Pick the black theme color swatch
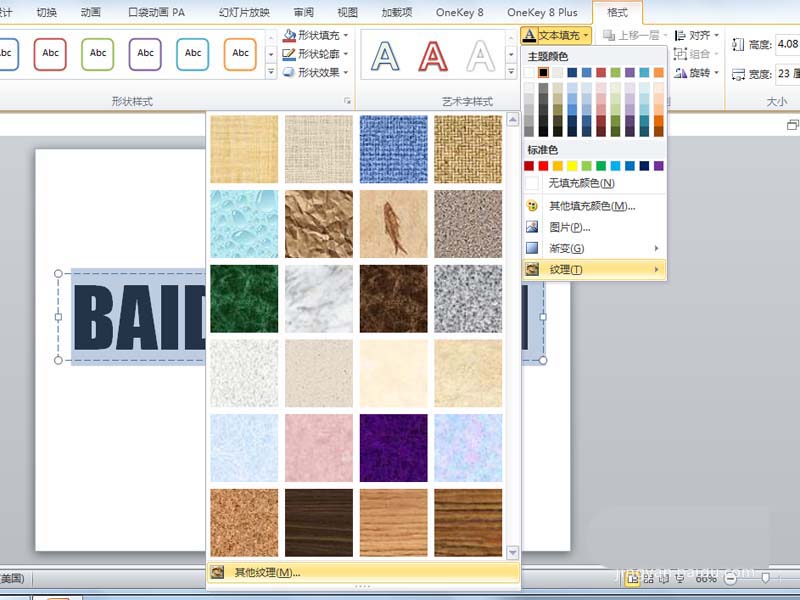 pyautogui.click(x=543, y=72)
